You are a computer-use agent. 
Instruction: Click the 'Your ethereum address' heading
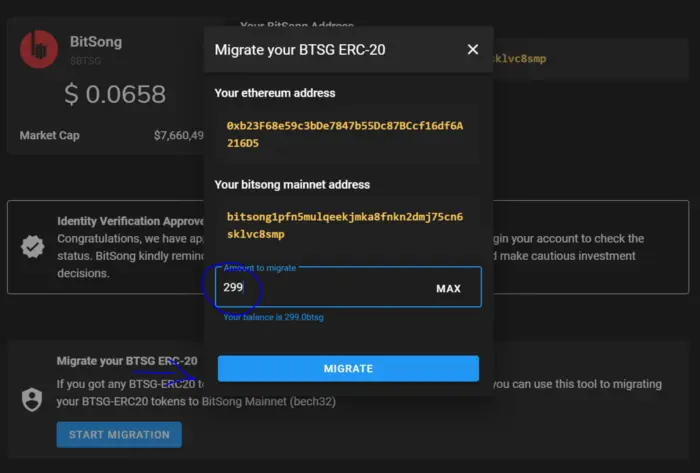[x=275, y=93]
